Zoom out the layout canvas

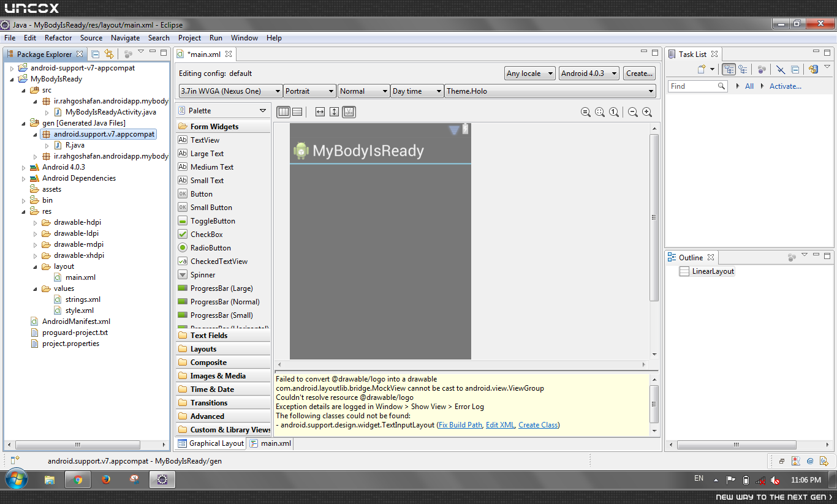(633, 112)
